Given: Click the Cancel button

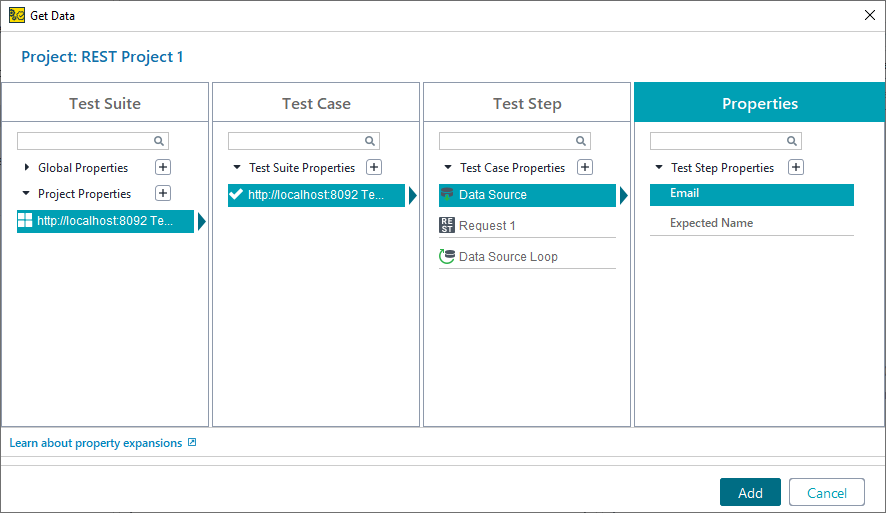Looking at the screenshot, I should click(827, 493).
